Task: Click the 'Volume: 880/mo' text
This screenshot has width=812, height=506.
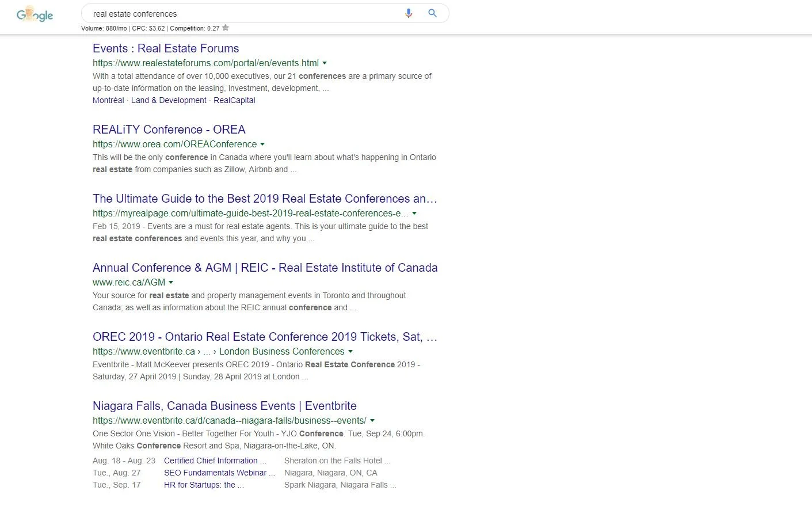Action: tap(104, 28)
